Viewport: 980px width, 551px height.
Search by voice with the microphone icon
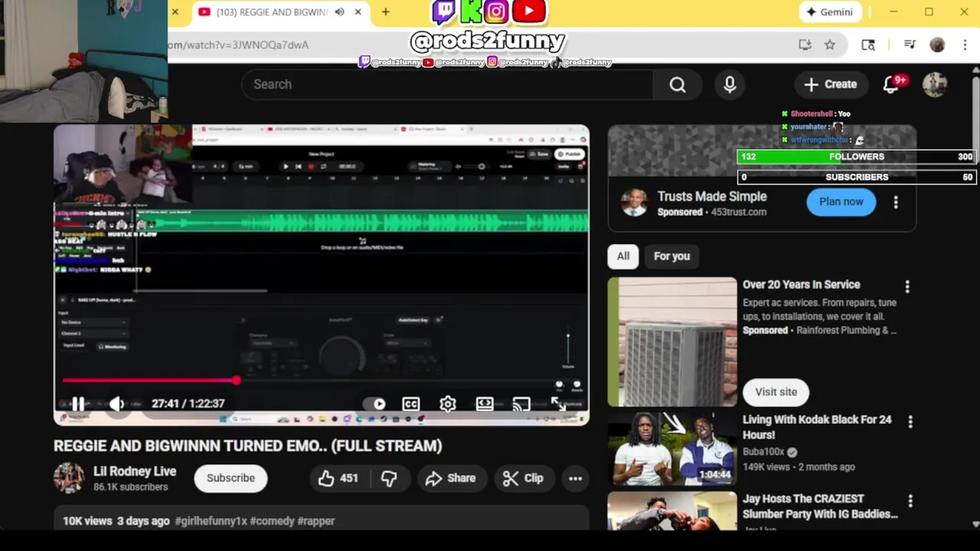coord(730,84)
